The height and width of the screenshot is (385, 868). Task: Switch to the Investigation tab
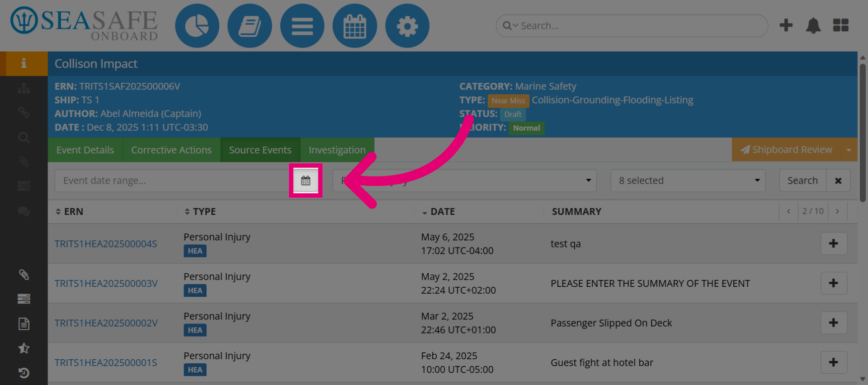[x=337, y=150]
